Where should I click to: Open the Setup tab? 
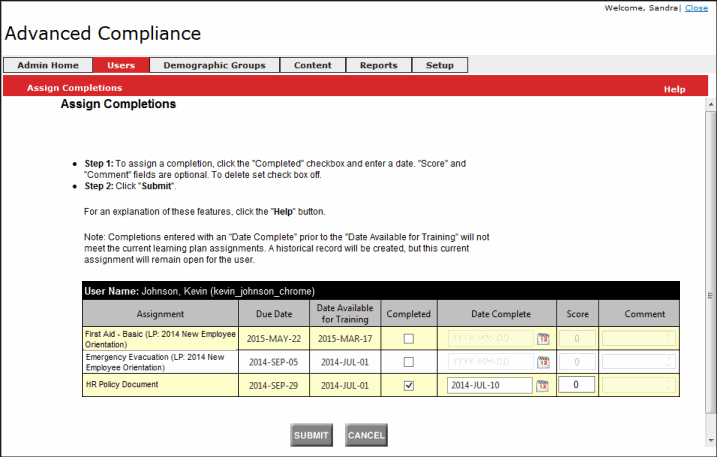[439, 65]
